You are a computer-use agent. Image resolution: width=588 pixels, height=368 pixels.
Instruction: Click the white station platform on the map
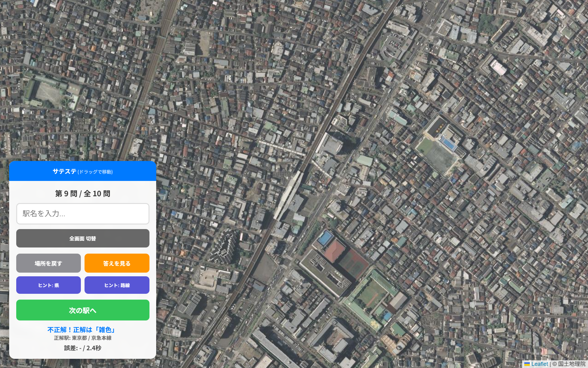tap(288, 195)
